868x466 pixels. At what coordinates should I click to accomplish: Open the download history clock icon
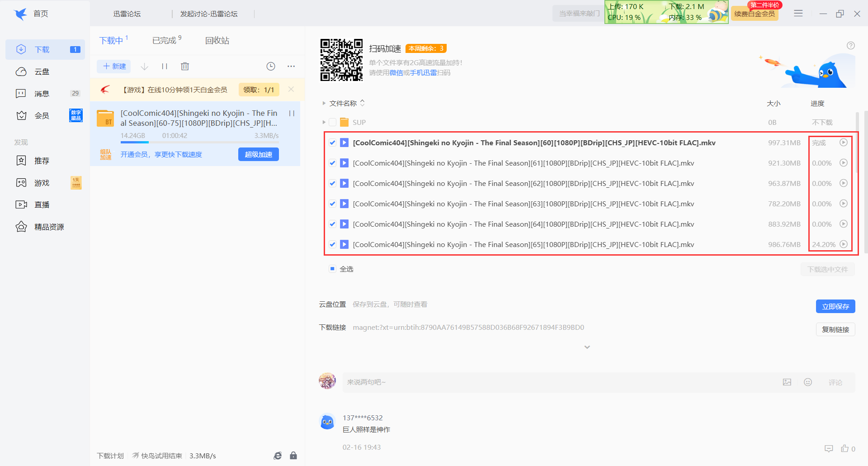click(271, 67)
